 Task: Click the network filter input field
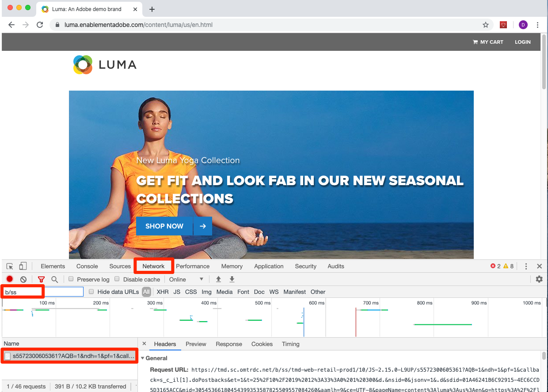coord(43,292)
